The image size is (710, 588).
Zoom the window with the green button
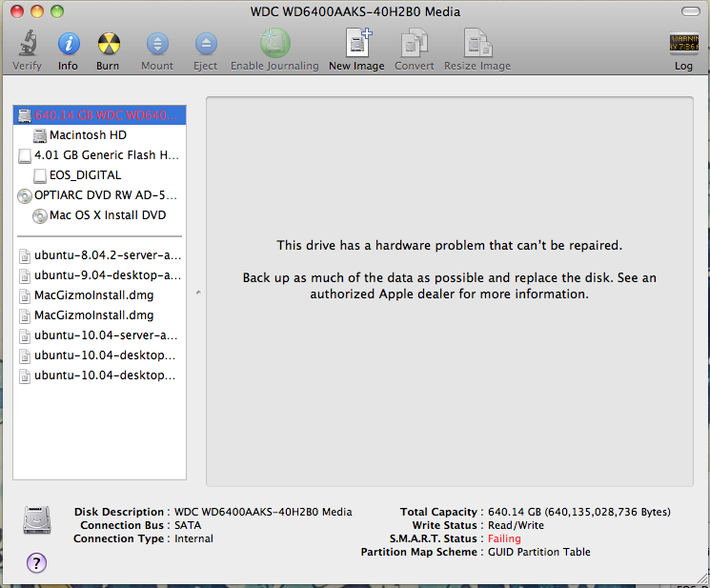[x=57, y=11]
